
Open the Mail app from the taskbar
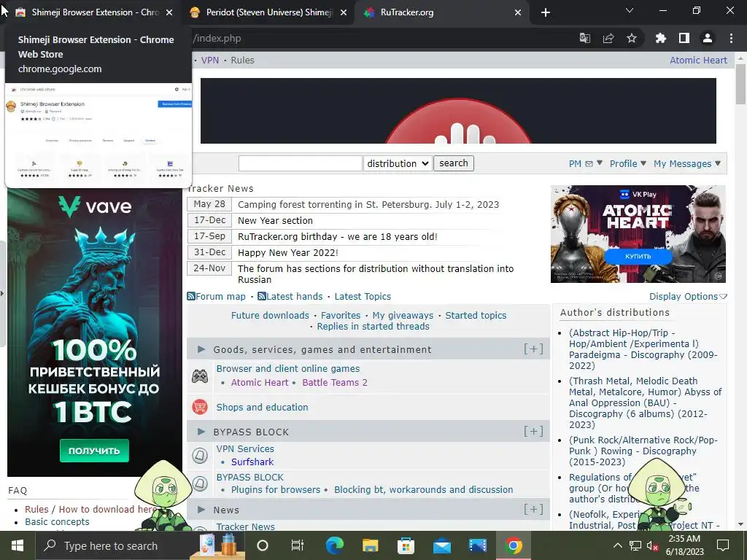coord(441,545)
